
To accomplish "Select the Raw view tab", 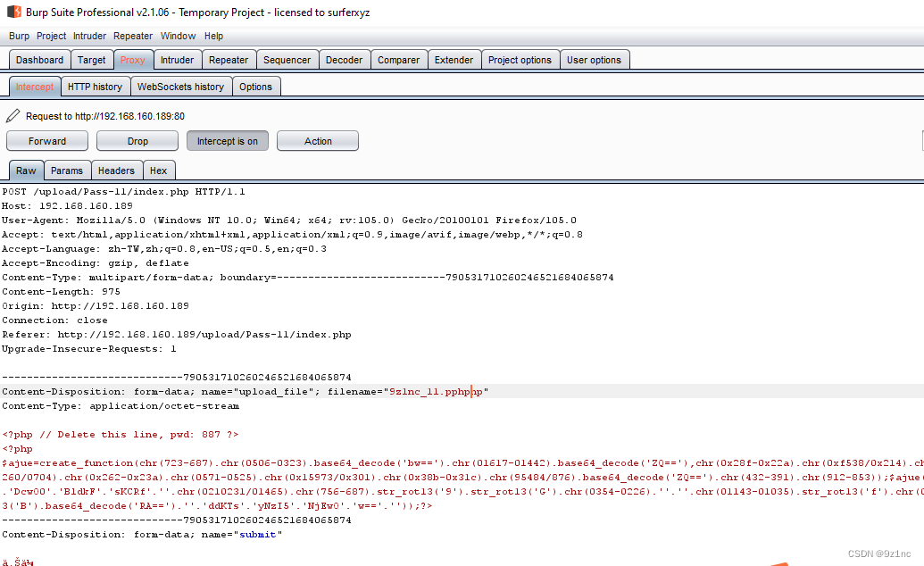I will pyautogui.click(x=26, y=171).
